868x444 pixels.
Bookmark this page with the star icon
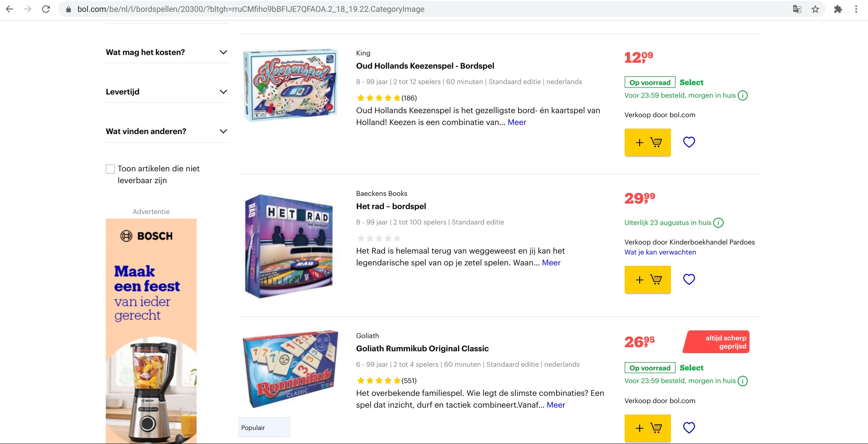(x=815, y=9)
